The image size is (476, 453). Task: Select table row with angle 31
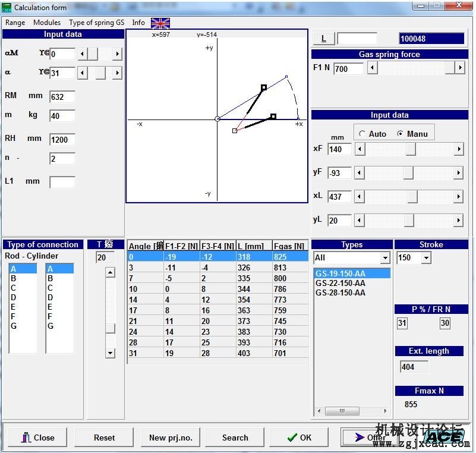218,353
